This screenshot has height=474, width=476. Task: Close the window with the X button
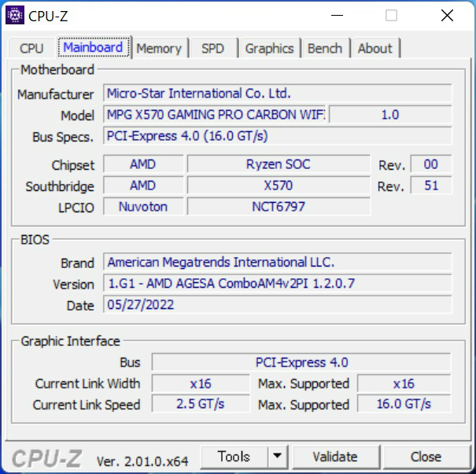(x=447, y=15)
